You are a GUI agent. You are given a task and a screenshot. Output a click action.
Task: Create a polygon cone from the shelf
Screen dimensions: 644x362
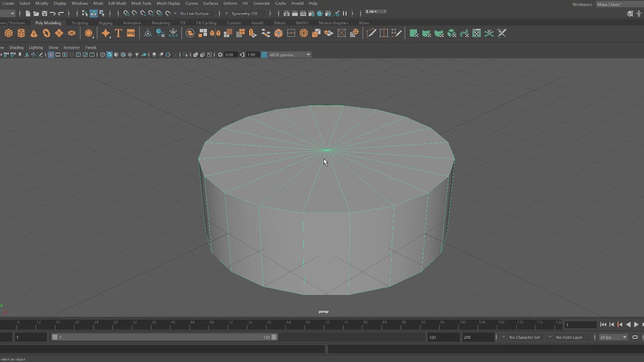[34, 33]
